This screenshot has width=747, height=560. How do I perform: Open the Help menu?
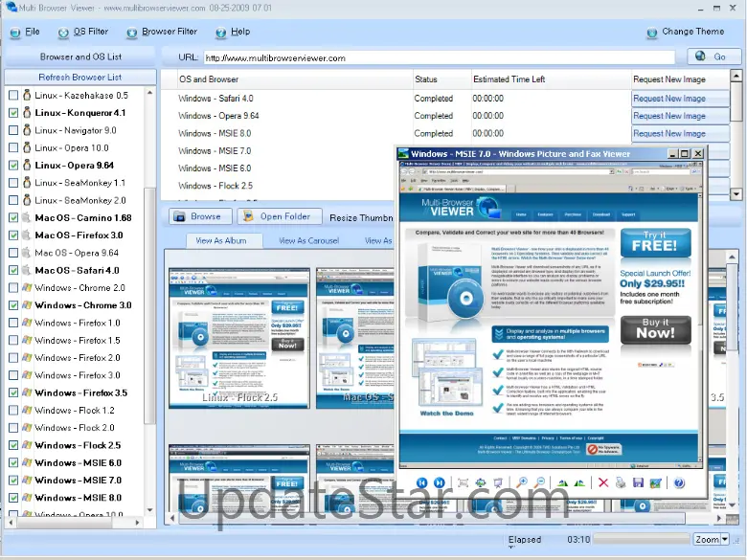[240, 32]
